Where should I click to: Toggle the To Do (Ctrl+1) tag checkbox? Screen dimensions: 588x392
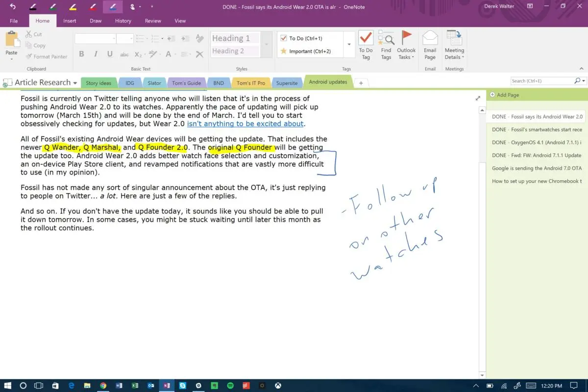[284, 38]
